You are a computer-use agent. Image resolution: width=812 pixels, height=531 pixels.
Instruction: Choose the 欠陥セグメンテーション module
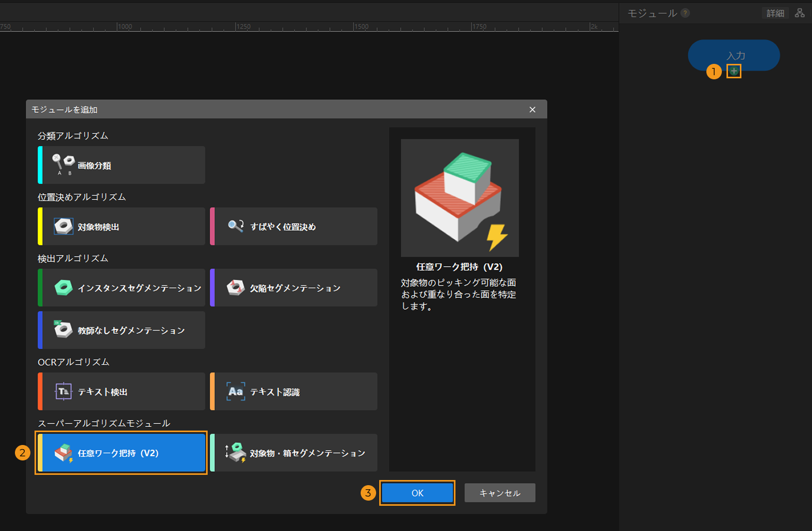pos(294,287)
